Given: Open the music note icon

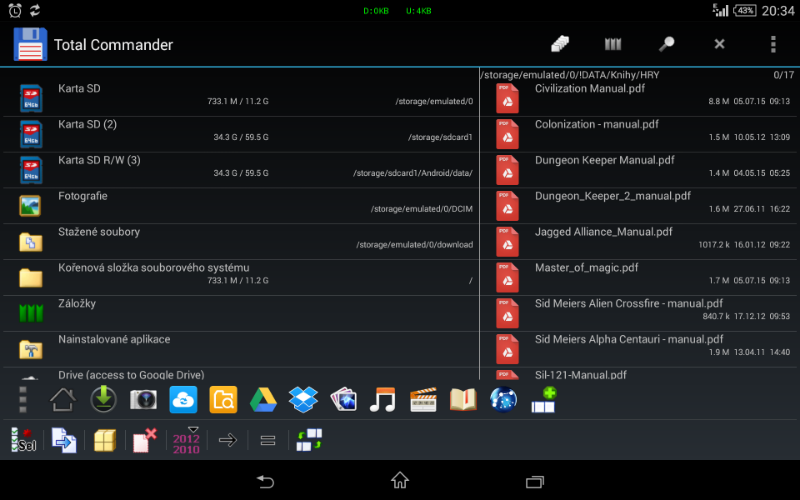Looking at the screenshot, I should tap(383, 399).
